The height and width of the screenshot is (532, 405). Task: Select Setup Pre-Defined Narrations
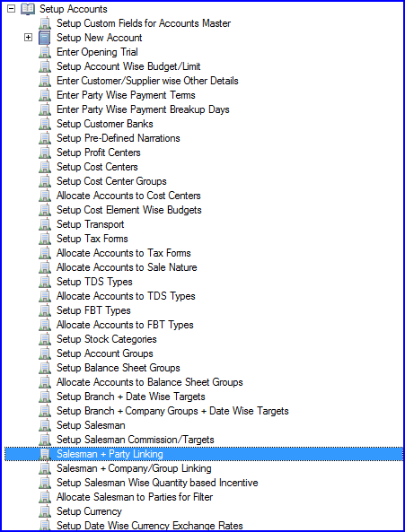[x=119, y=138]
